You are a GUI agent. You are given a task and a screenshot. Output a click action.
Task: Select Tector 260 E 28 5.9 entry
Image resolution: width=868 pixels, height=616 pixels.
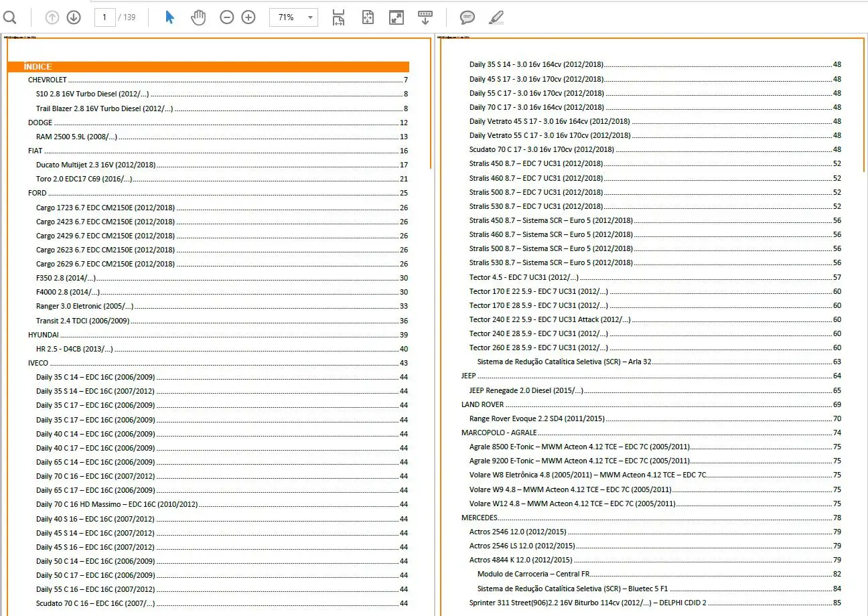click(655, 348)
